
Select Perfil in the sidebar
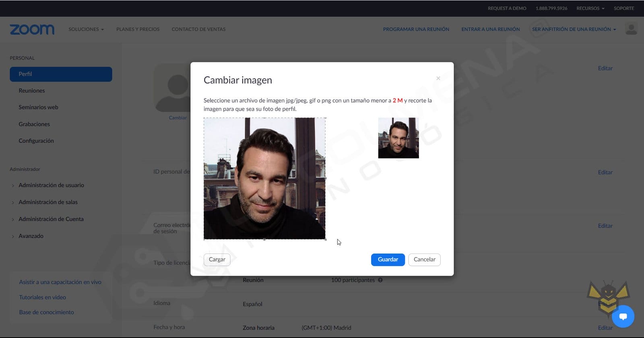tap(61, 74)
